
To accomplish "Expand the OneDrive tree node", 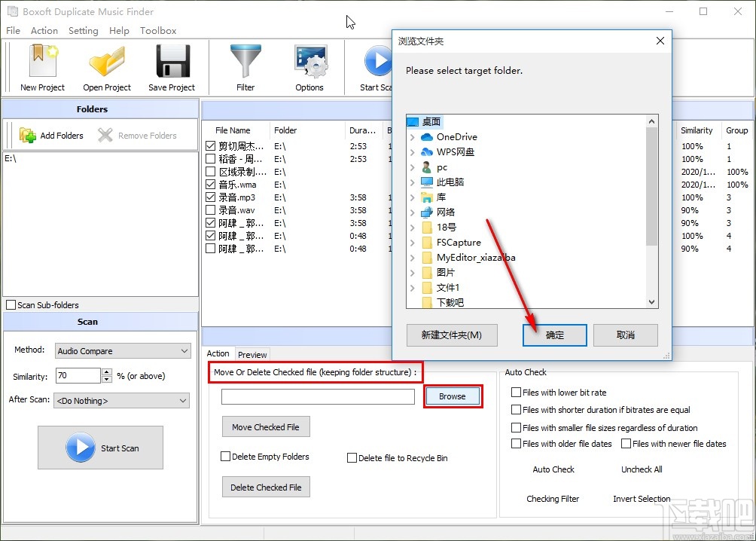I will [412, 137].
